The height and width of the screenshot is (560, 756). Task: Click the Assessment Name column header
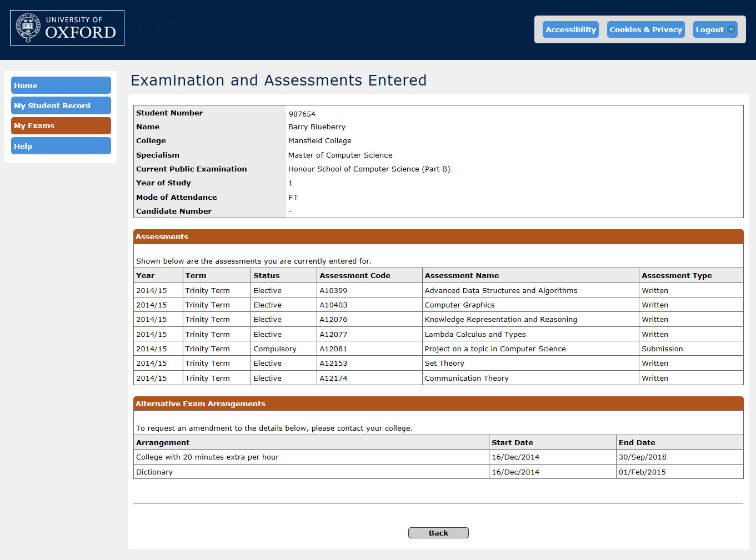462,275
